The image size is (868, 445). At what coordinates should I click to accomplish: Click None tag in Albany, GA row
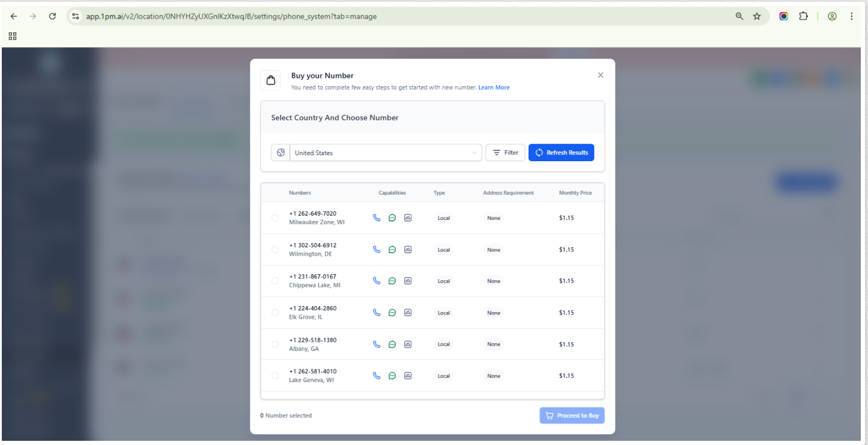[494, 344]
